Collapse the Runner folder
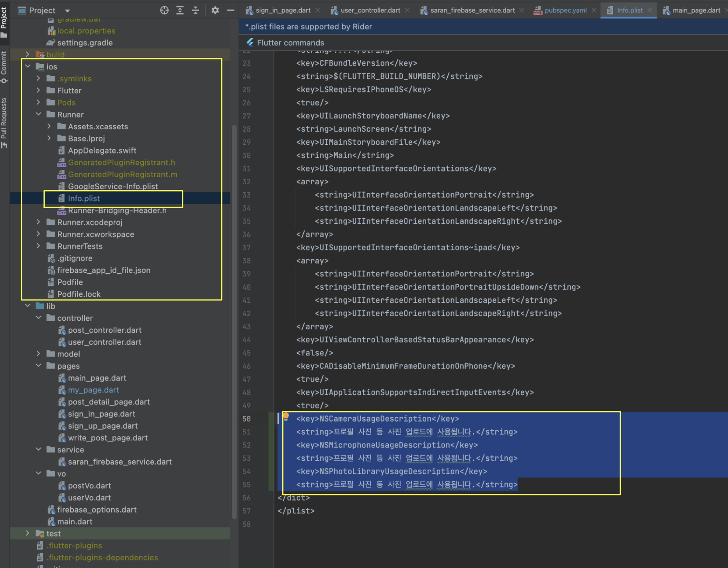The image size is (728, 568). tap(38, 114)
